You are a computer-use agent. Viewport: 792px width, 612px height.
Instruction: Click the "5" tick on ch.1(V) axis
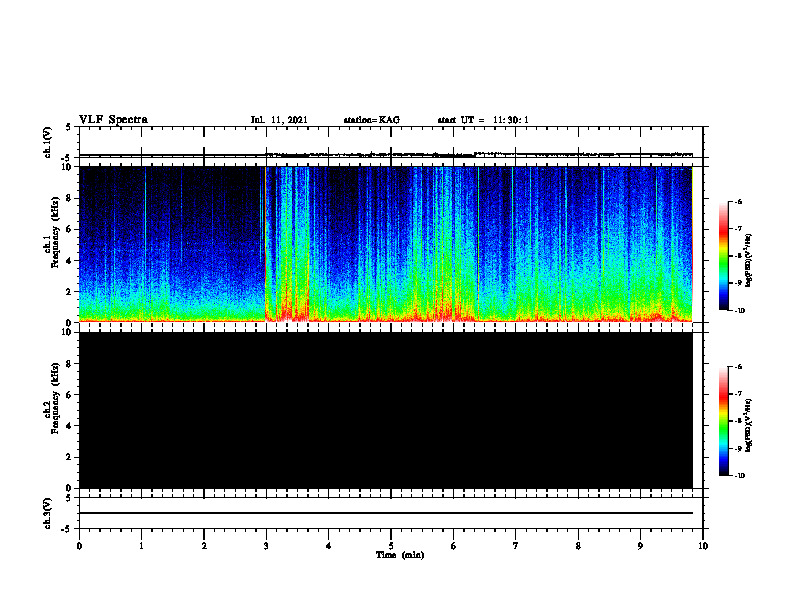[69, 128]
